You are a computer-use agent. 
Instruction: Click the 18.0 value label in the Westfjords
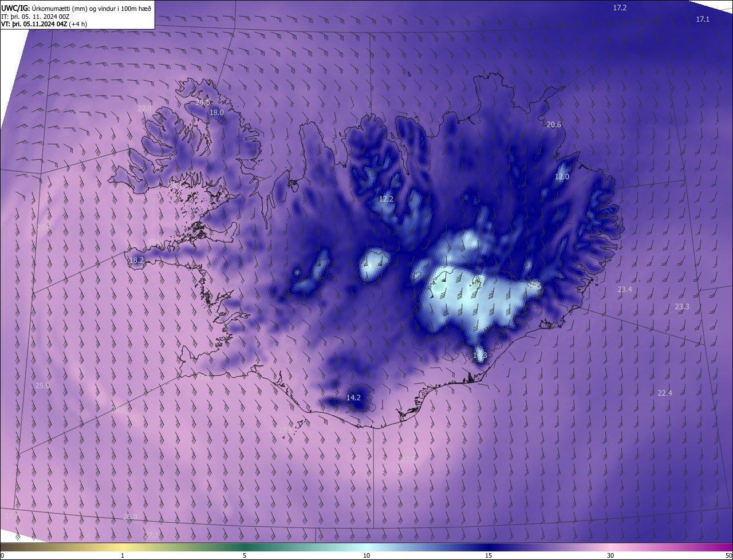coord(216,113)
